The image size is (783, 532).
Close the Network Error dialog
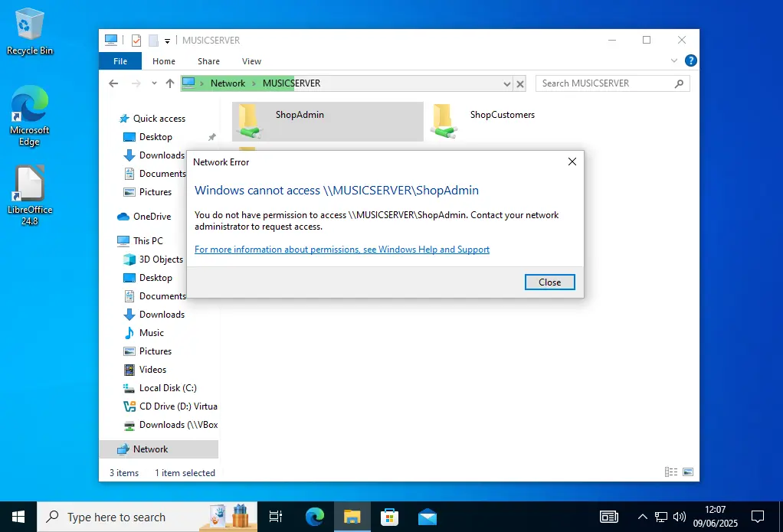tap(549, 282)
